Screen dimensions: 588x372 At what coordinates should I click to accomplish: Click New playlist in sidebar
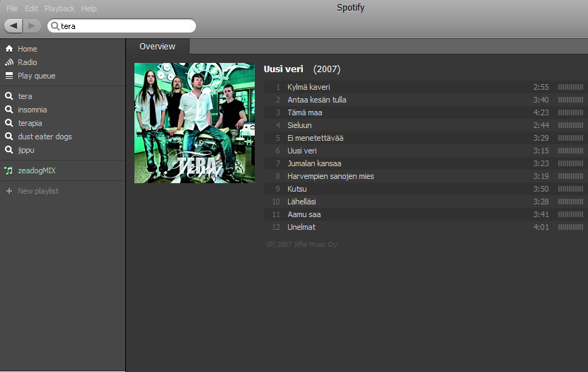coord(38,191)
